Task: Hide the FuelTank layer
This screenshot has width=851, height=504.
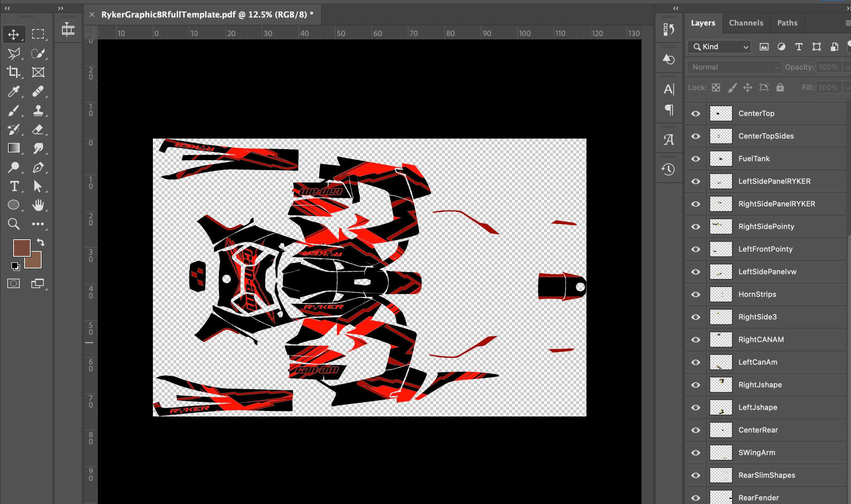Action: [x=696, y=159]
